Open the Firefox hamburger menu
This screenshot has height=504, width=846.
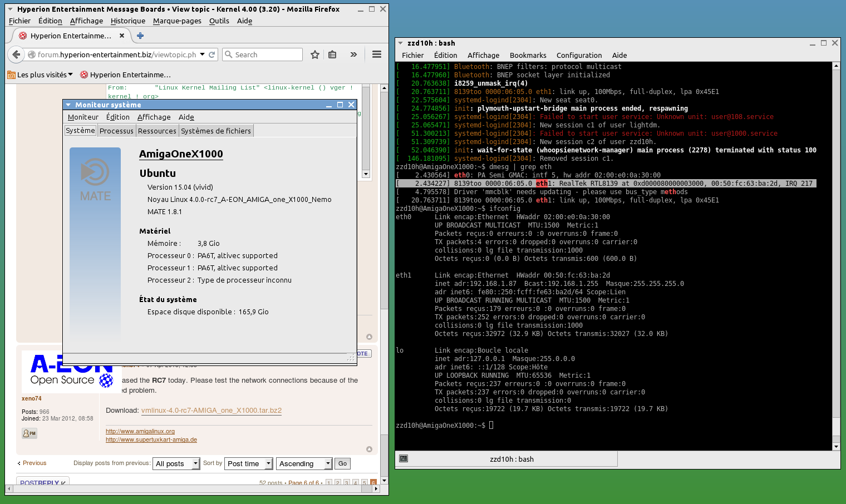coord(377,55)
